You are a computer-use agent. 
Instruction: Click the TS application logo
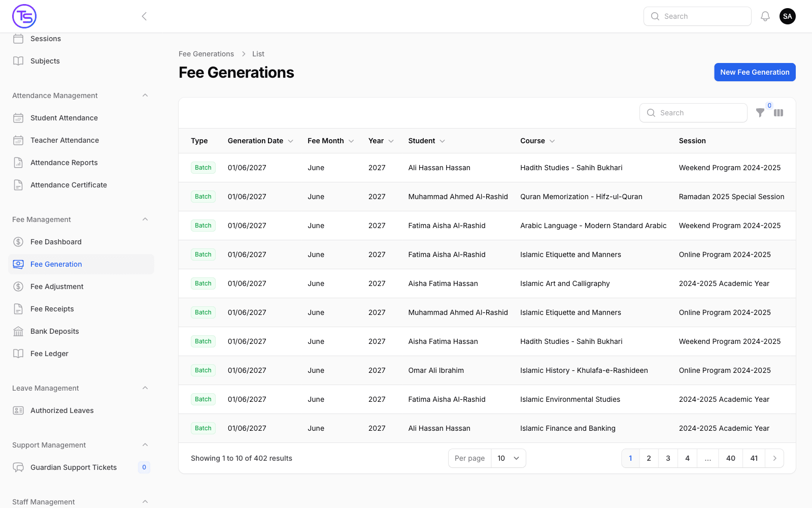point(24,16)
